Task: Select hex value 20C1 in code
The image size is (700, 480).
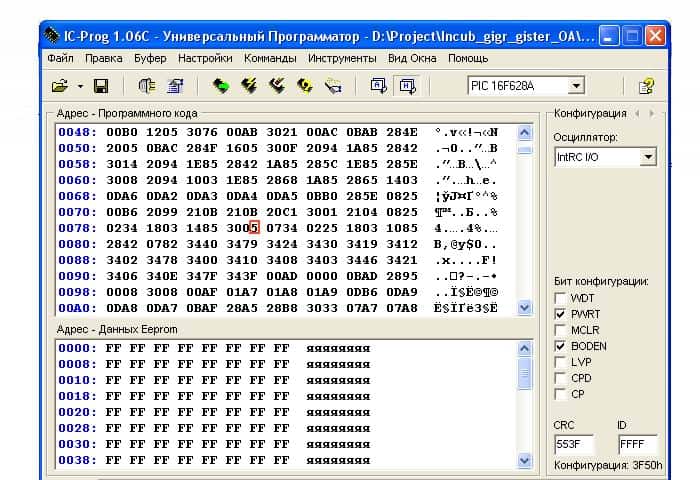Action: pos(282,213)
